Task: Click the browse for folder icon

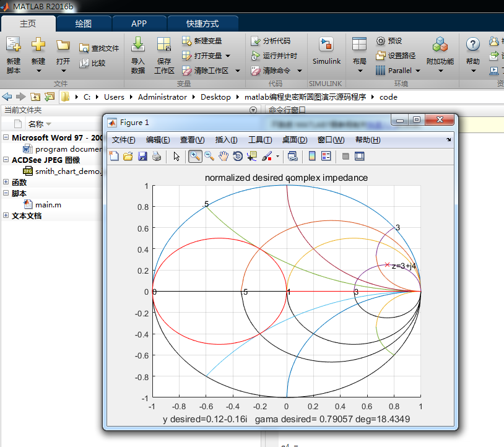Action: tap(50, 97)
